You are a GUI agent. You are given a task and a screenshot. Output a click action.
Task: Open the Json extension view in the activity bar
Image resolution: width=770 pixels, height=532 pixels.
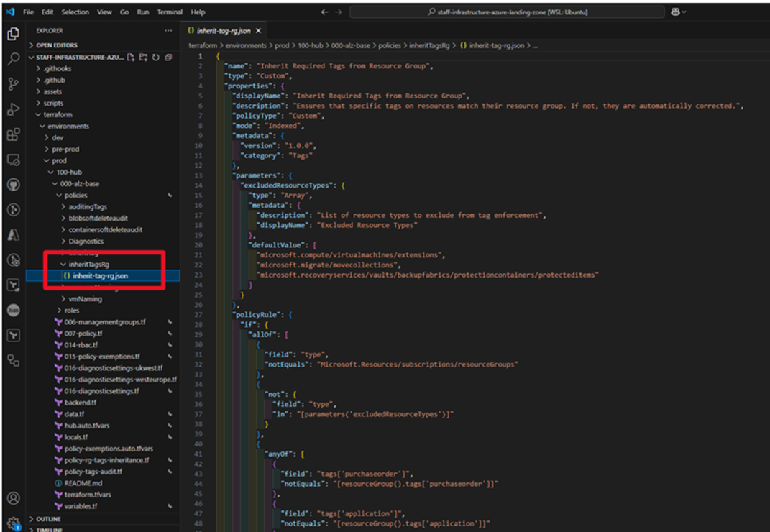tap(13, 310)
